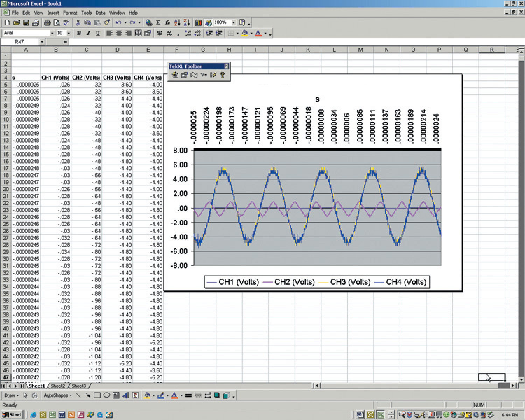The image size is (525, 420).
Task: Launch the Chart Wizard icon
Action: (x=198, y=23)
